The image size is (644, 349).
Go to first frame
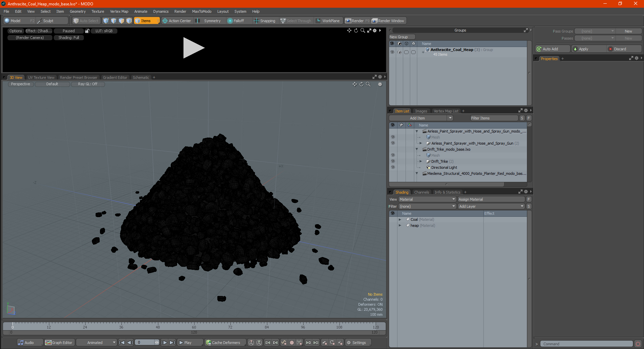(x=122, y=343)
